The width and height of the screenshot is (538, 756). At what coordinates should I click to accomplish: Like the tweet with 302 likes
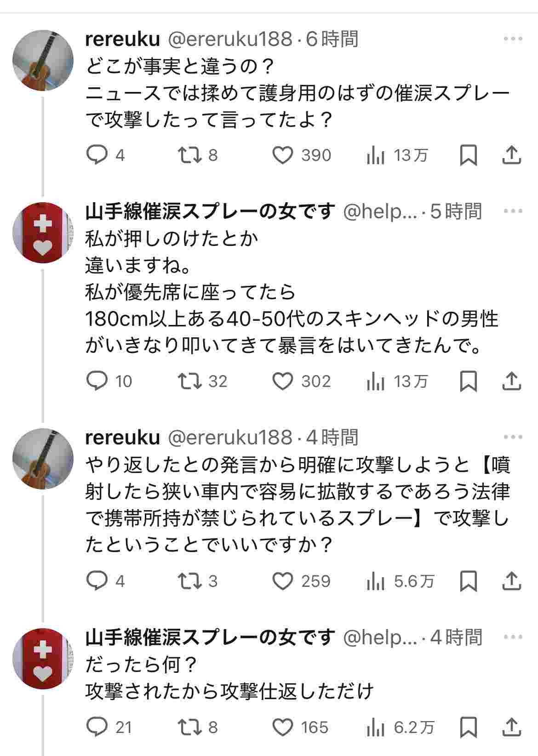(x=283, y=381)
